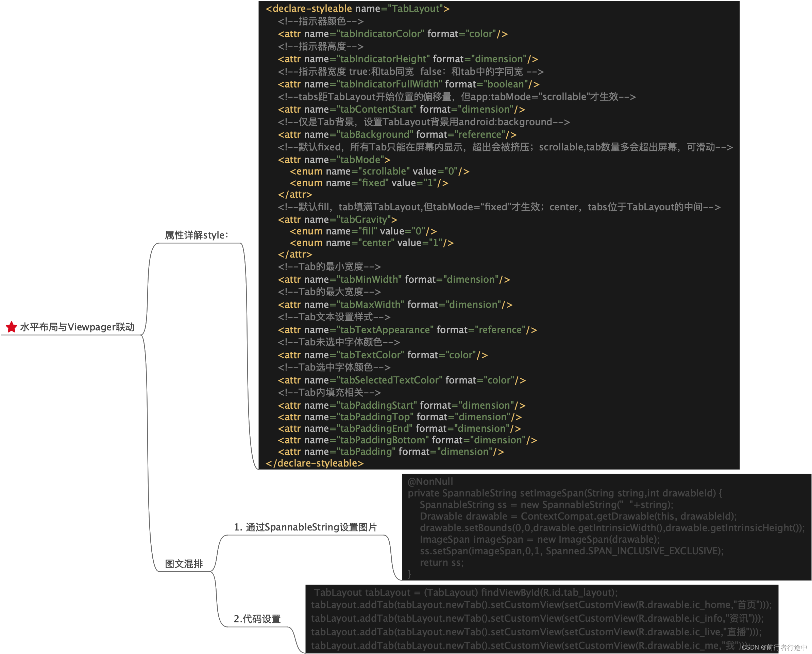Click the Tab的最大宽度 comment

pos(329,292)
